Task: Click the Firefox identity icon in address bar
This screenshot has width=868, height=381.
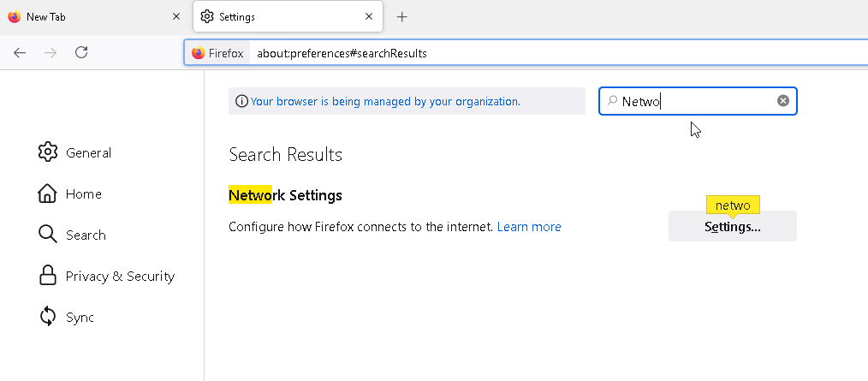Action: pyautogui.click(x=199, y=53)
